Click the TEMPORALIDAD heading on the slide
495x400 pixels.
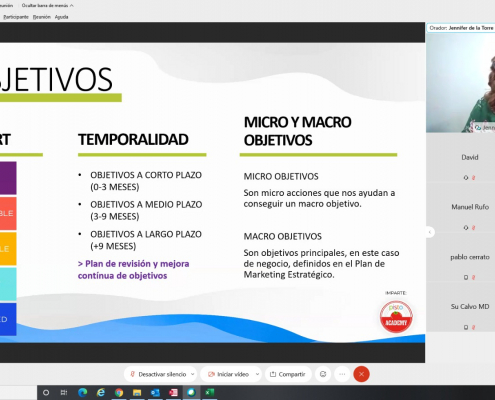[133, 140]
